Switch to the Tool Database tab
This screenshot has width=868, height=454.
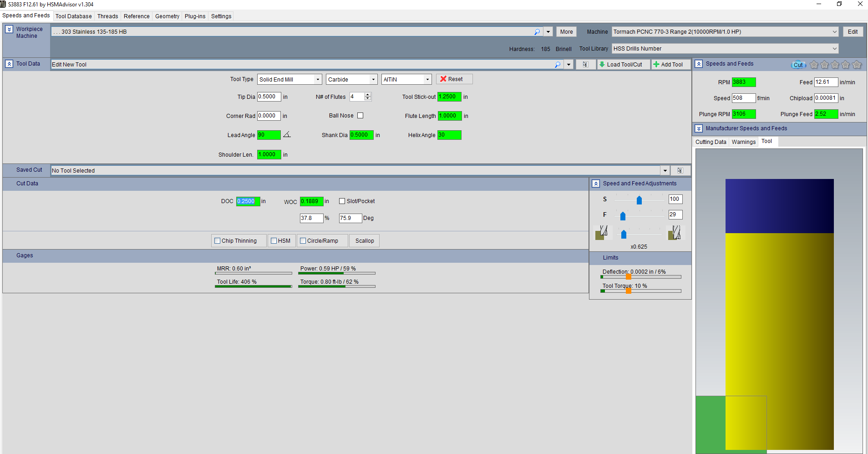pos(73,16)
